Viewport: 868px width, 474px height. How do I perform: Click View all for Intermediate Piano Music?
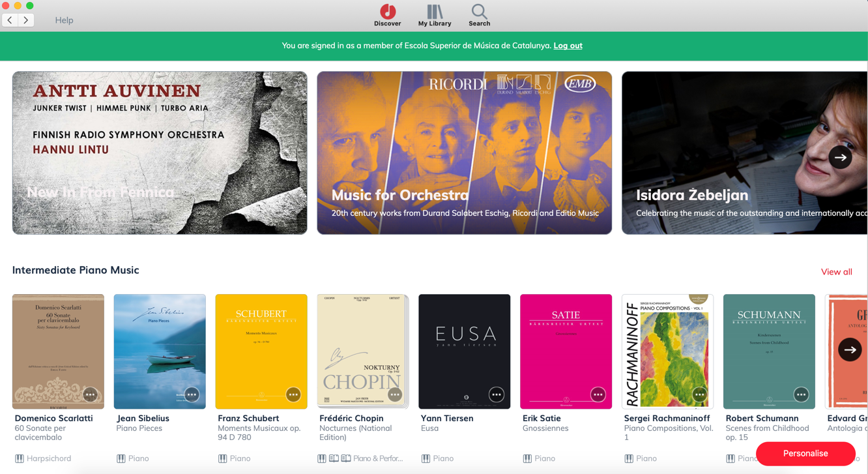836,272
